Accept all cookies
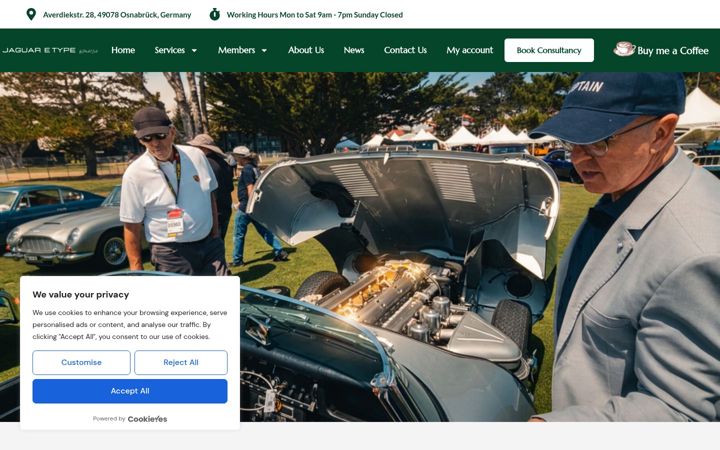Screen dimensions: 720x450 tap(130, 391)
